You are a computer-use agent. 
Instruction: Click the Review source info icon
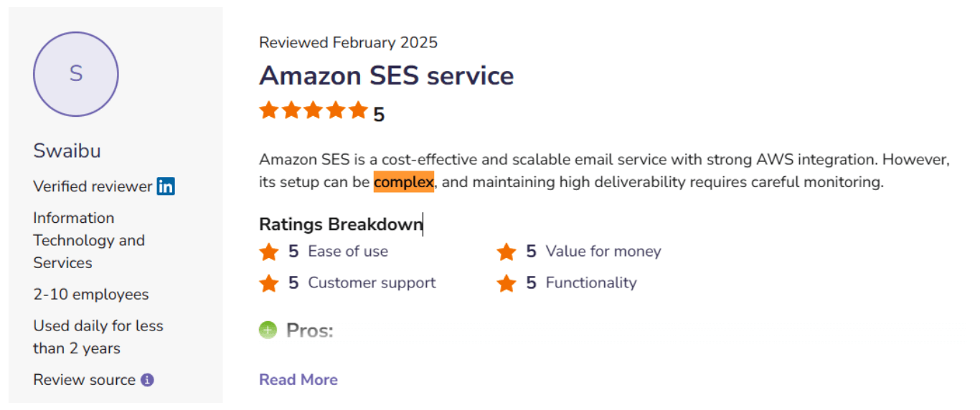[147, 380]
